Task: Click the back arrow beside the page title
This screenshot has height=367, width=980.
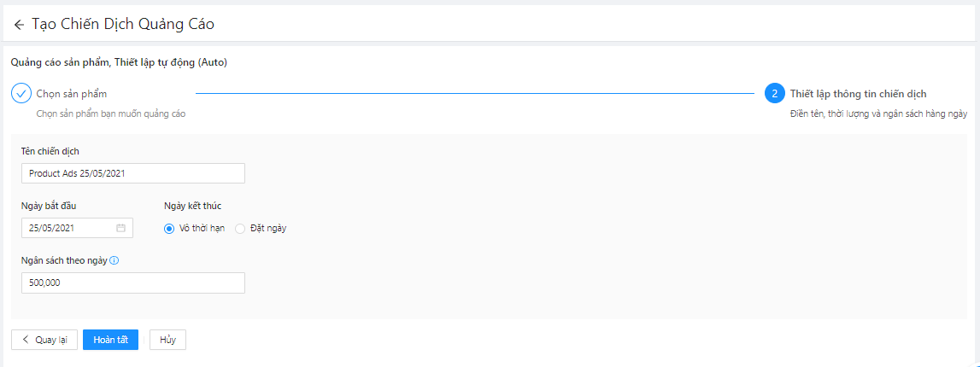Action: pos(19,25)
